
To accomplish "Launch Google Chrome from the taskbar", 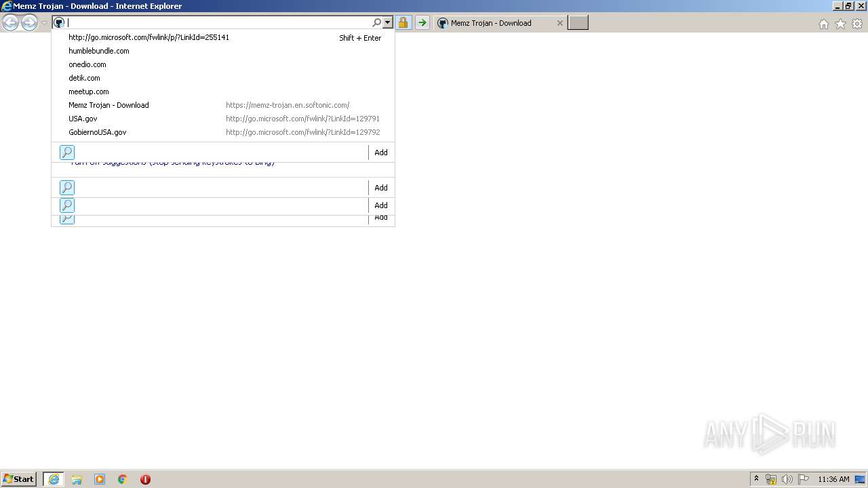I will tap(123, 479).
